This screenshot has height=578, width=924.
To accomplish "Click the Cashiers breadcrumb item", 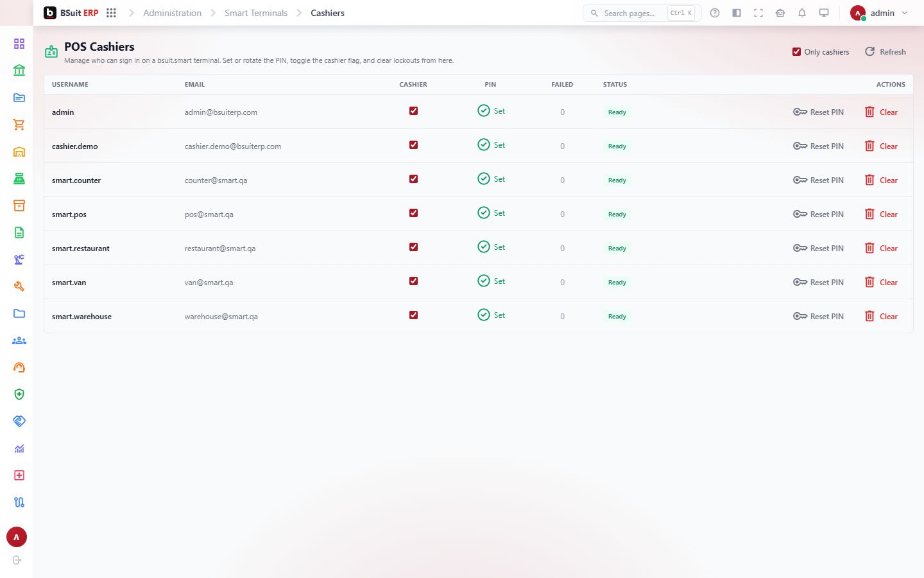I will point(327,13).
